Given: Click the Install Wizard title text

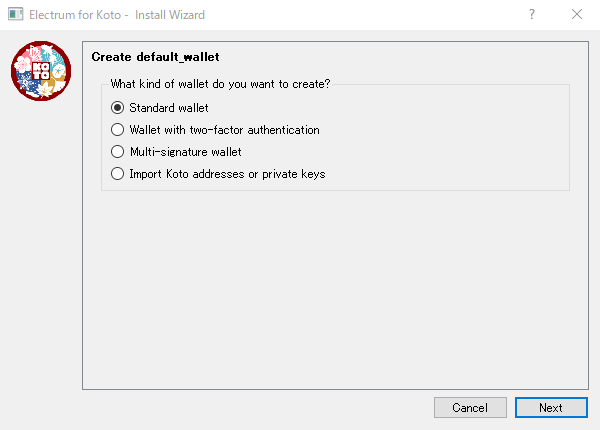Looking at the screenshot, I should pyautogui.click(x=170, y=15).
